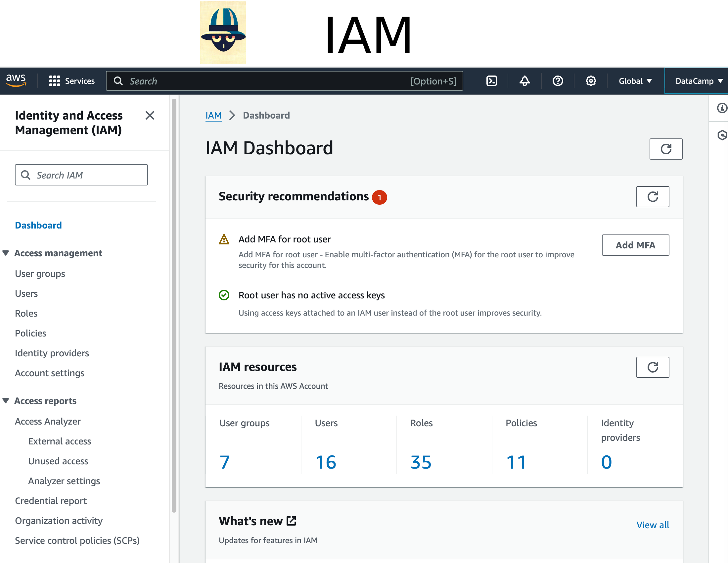Image resolution: width=728 pixels, height=563 pixels.
Task: Open User groups in the sidebar
Action: pyautogui.click(x=40, y=274)
